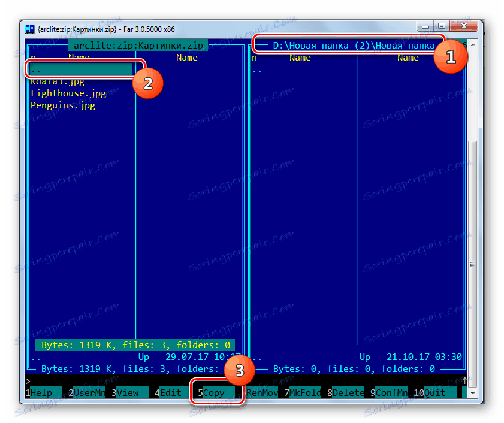Select the Koala3.jpg file in left panel
Viewport: 504px width, 423px height.
[x=58, y=81]
